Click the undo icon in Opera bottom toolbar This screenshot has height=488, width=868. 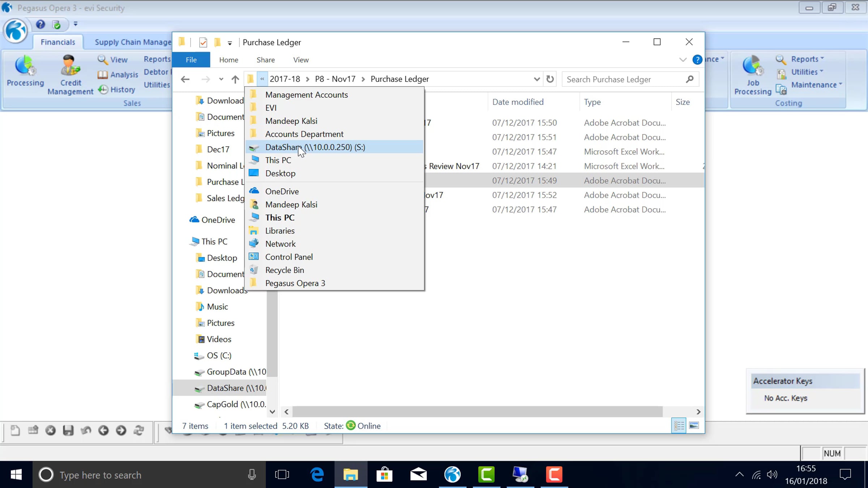coord(86,430)
